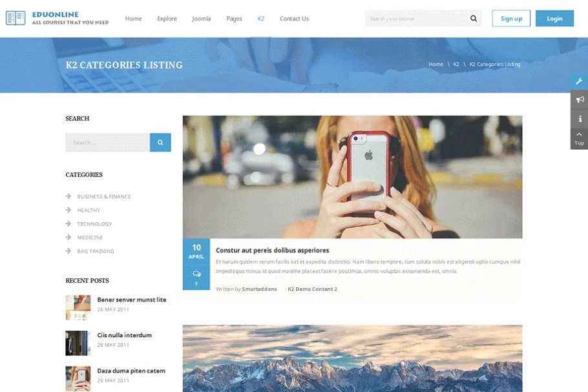Click the megaphone announcement side icon
Screen dimensions: 588x392
pos(580,99)
